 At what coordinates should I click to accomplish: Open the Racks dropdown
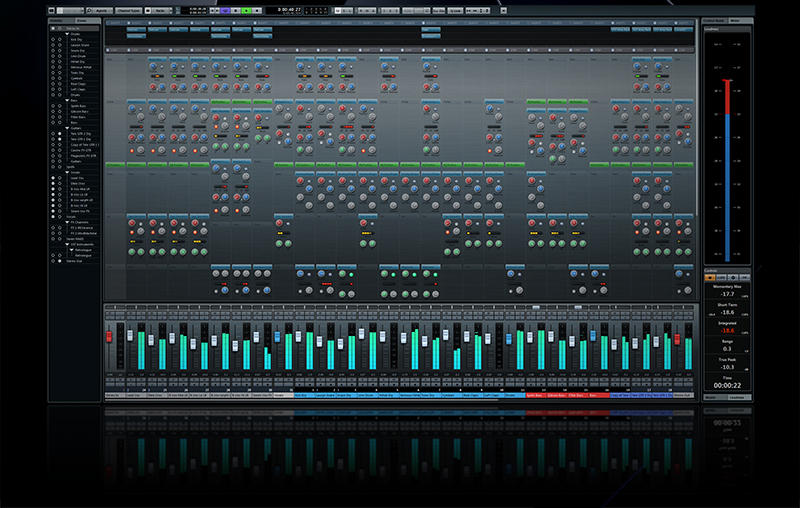point(160,10)
